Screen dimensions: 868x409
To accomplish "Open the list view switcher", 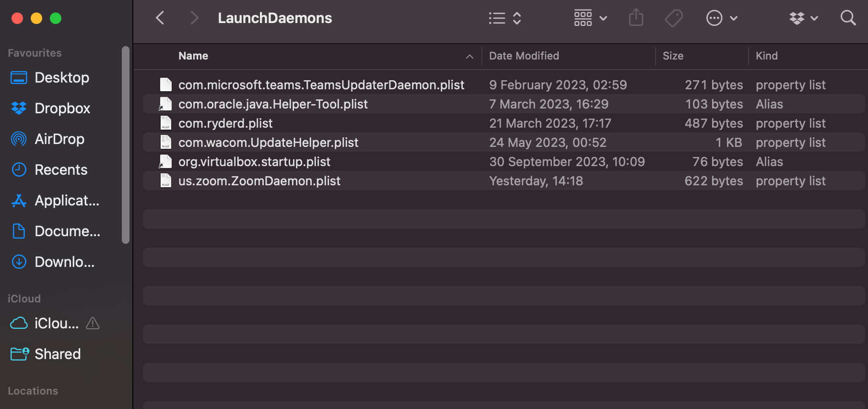I will [504, 18].
